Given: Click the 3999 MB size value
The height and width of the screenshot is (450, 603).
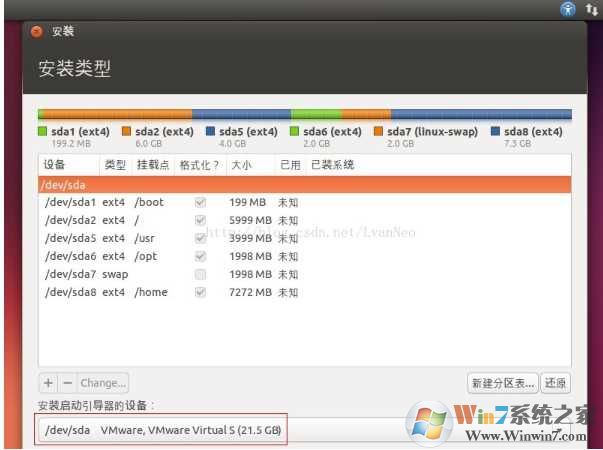Looking at the screenshot, I should point(250,238).
